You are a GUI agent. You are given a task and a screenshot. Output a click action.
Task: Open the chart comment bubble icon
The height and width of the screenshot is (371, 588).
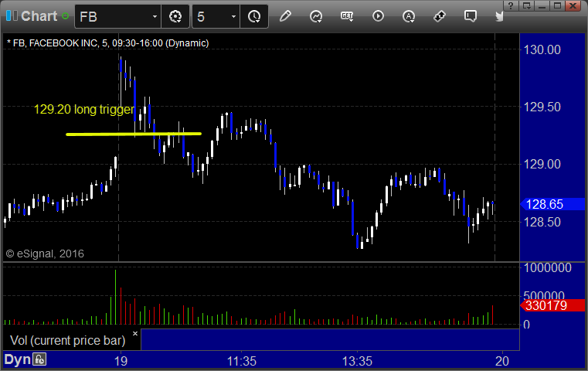tap(470, 16)
